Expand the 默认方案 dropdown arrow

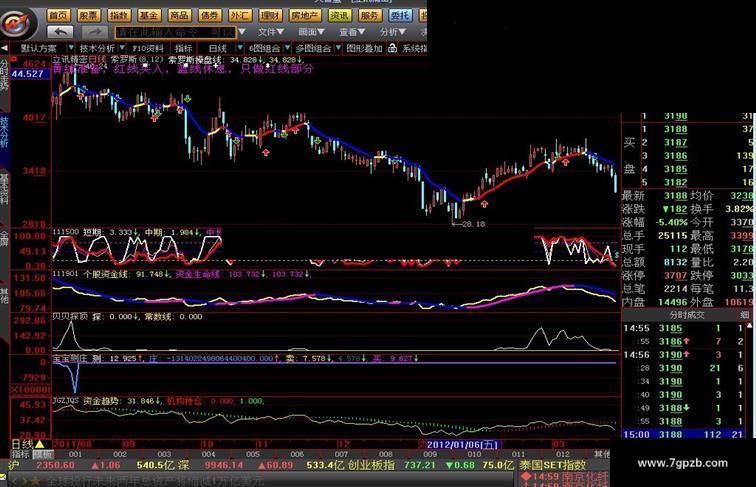[71, 48]
